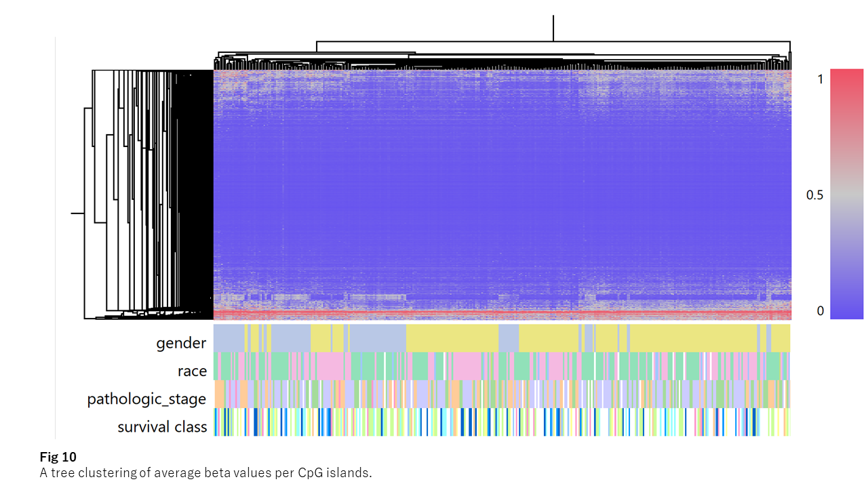868x488 pixels.
Task: Select the red band along the heatmap bottom
Action: (502, 312)
